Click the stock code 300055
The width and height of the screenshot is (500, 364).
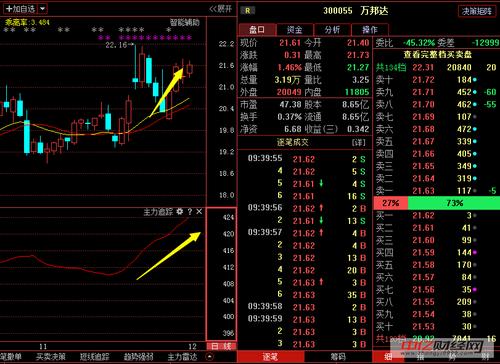coord(338,11)
